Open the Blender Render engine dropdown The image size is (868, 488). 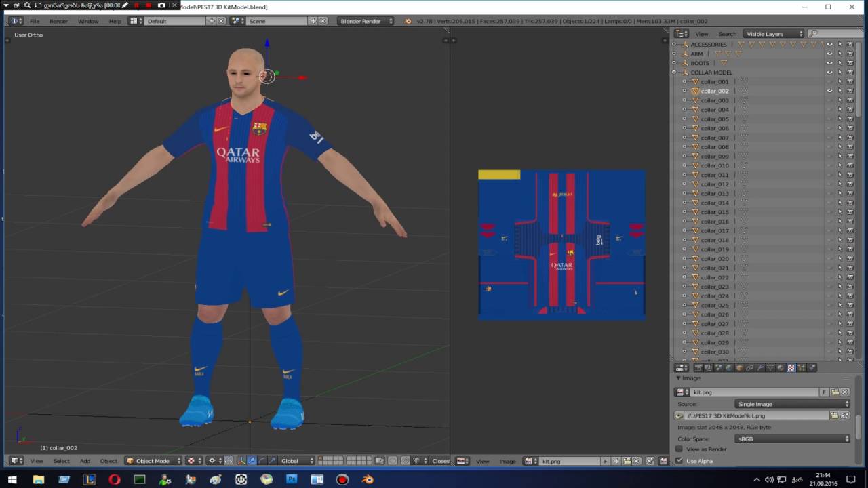366,21
